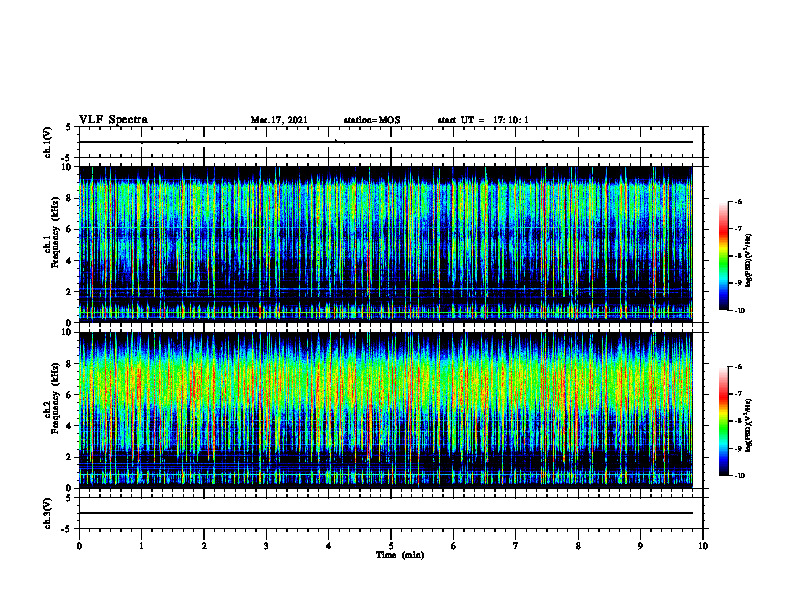Click the "7" time axis tick label
Screen dimensions: 792x612
(516, 546)
